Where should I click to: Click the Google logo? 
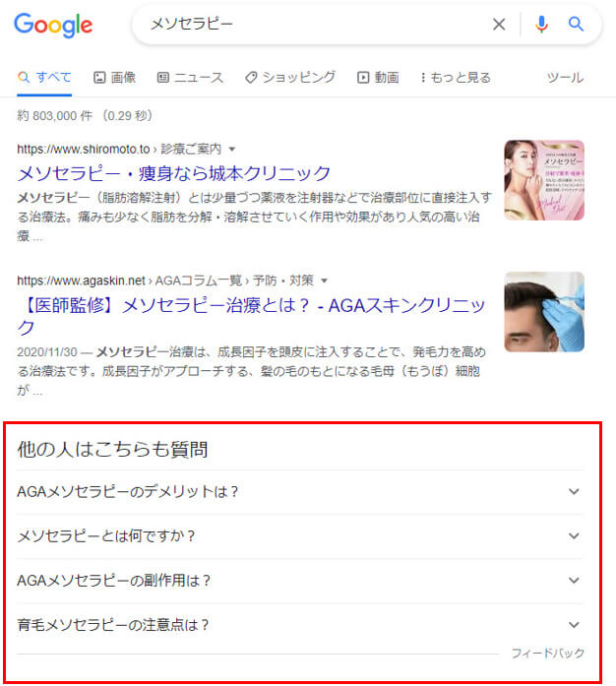click(x=53, y=25)
